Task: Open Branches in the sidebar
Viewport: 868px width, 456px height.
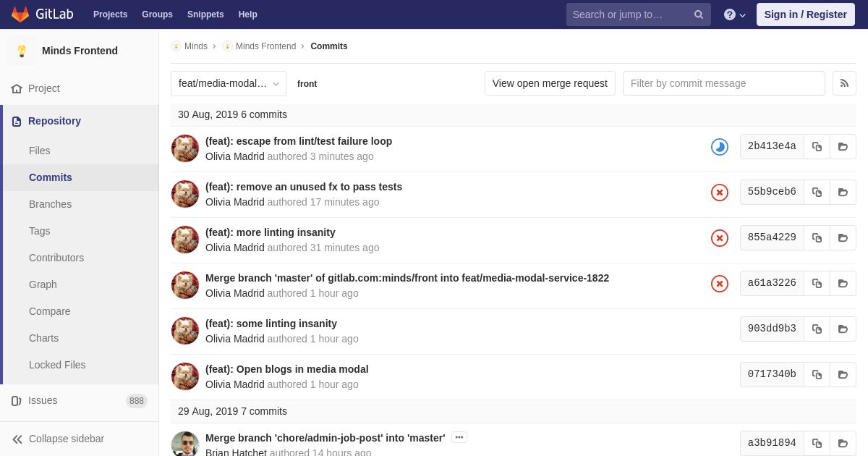Action: pyautogui.click(x=50, y=204)
